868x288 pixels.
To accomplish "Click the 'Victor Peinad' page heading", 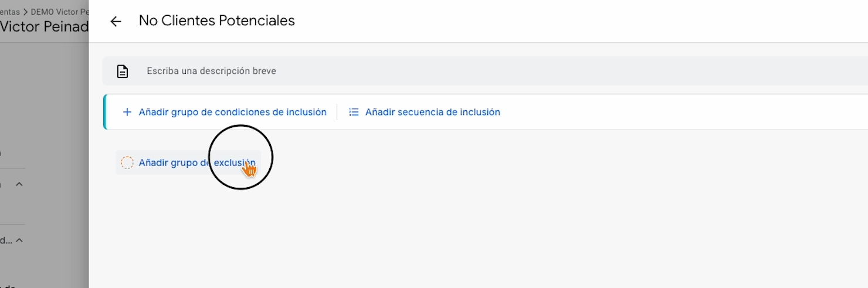I will [x=44, y=27].
